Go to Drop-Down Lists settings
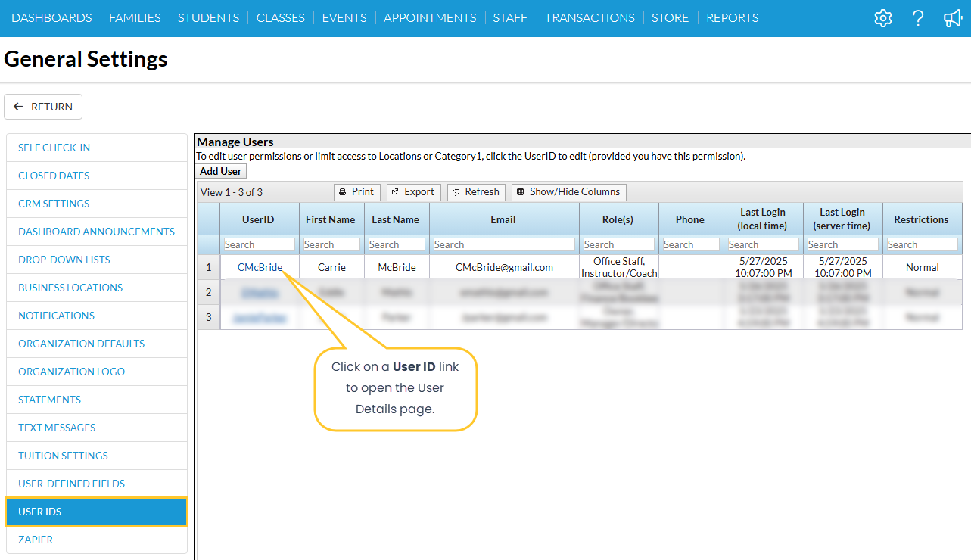 pyautogui.click(x=97, y=260)
